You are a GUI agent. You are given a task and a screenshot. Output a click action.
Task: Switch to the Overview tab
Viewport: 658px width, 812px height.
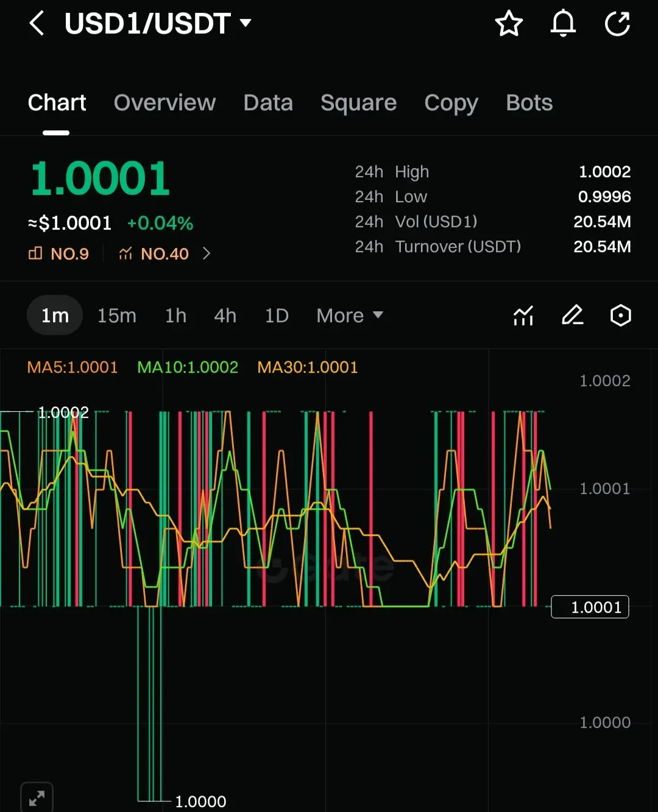[x=164, y=103]
